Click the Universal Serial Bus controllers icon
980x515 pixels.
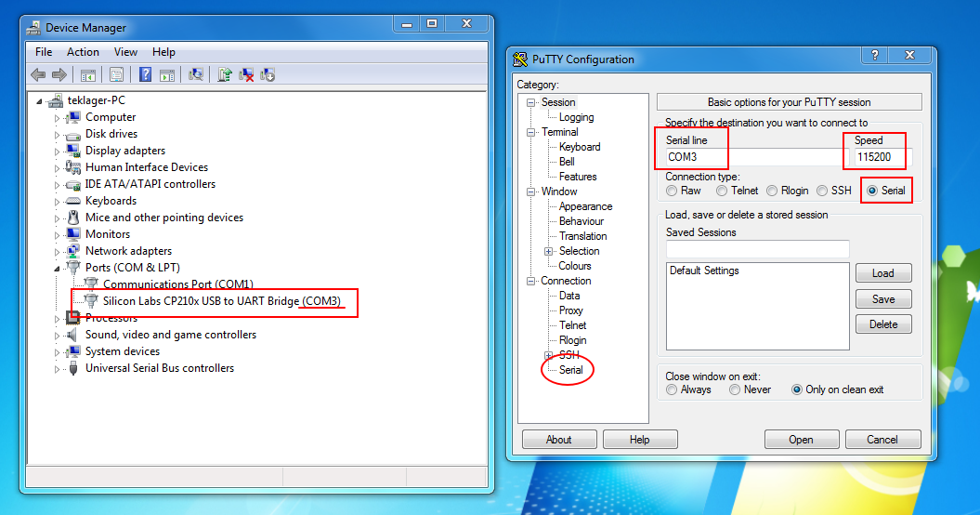(x=73, y=368)
